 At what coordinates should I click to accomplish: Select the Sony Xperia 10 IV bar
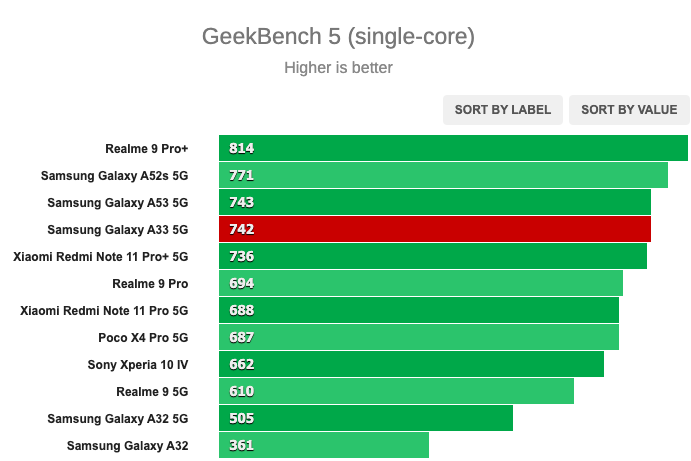click(x=411, y=364)
